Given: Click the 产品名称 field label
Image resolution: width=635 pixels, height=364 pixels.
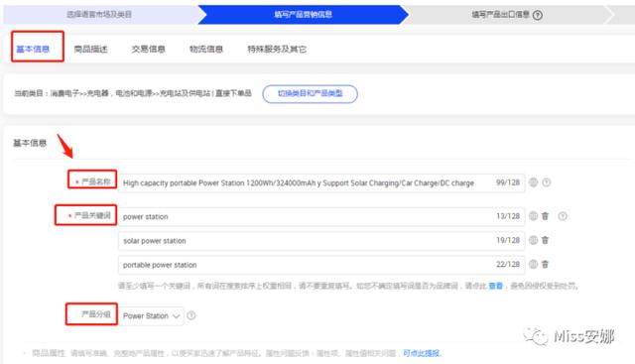Looking at the screenshot, I should coord(96,182).
